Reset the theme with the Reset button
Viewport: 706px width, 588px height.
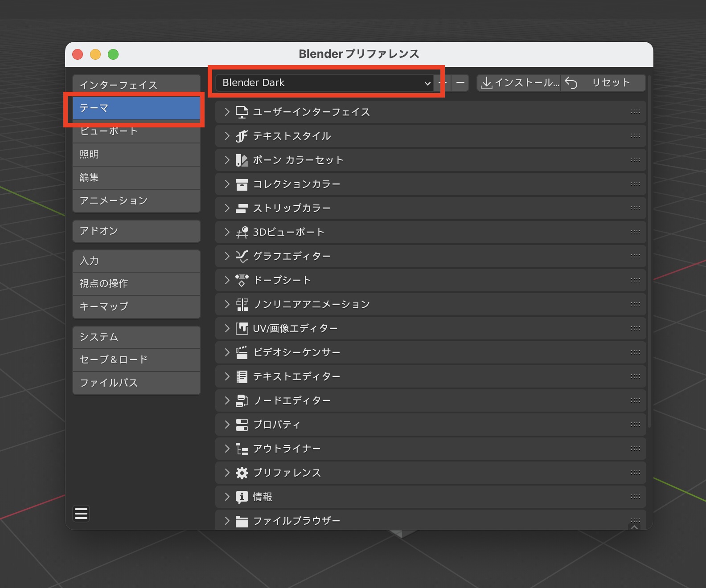[603, 83]
